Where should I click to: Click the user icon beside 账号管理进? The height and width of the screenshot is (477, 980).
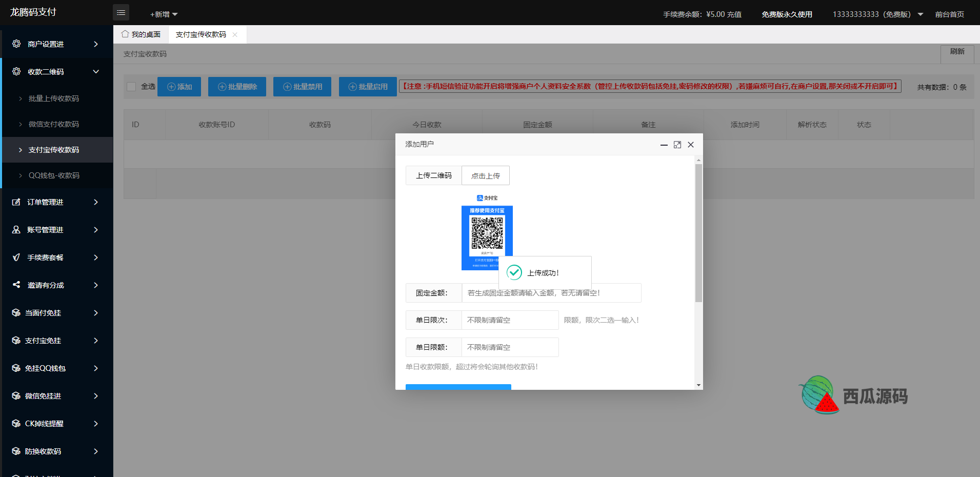click(16, 230)
